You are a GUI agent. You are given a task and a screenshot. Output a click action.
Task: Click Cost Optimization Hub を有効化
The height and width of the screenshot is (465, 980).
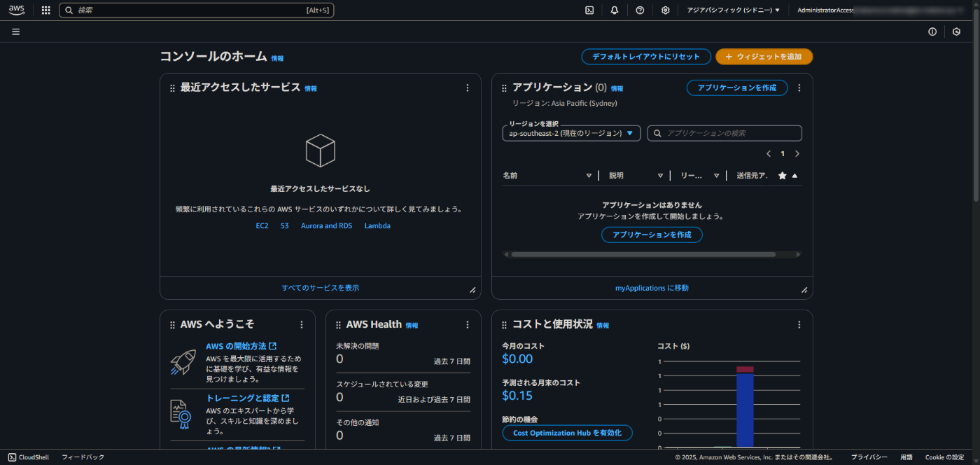pyautogui.click(x=567, y=433)
